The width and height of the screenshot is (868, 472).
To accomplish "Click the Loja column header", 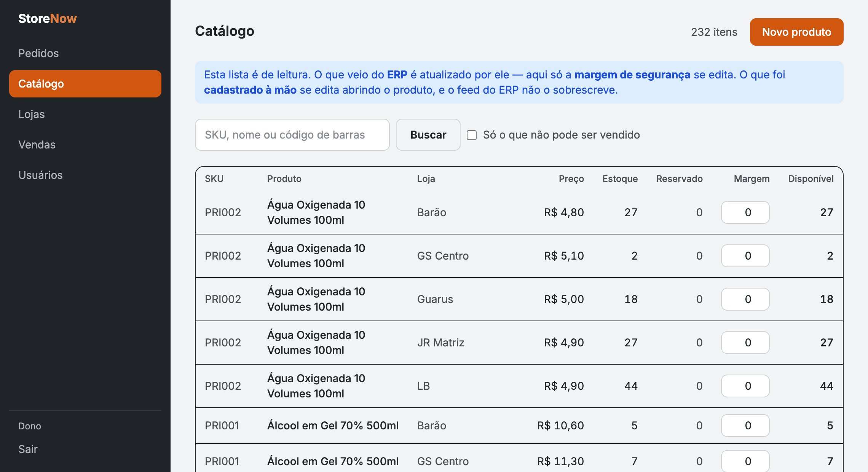I will 426,179.
